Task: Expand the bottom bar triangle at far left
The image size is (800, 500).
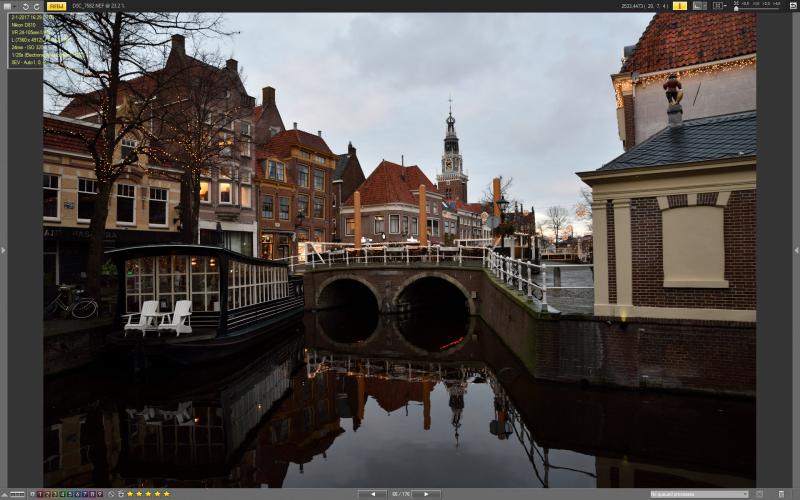Action: click(5, 494)
